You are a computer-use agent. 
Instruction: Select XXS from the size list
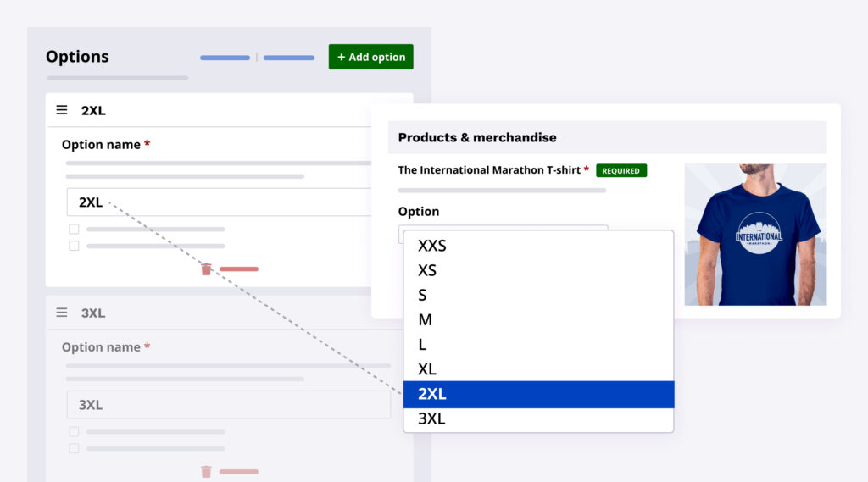tap(432, 246)
